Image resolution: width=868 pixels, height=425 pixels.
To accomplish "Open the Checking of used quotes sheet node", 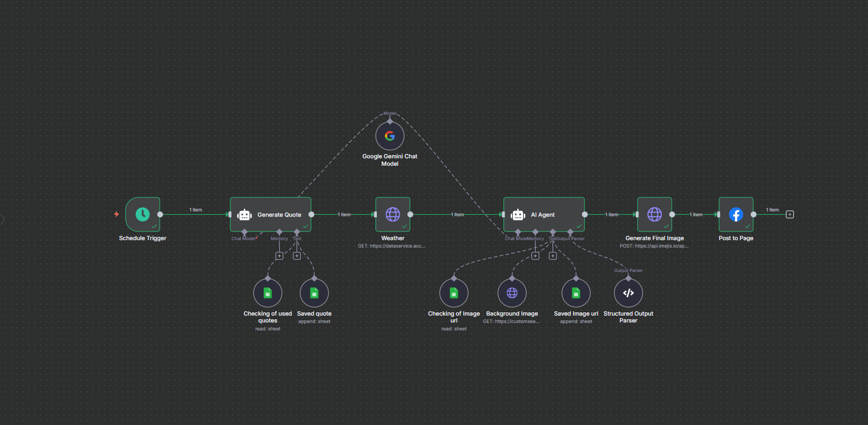I will pos(268,293).
